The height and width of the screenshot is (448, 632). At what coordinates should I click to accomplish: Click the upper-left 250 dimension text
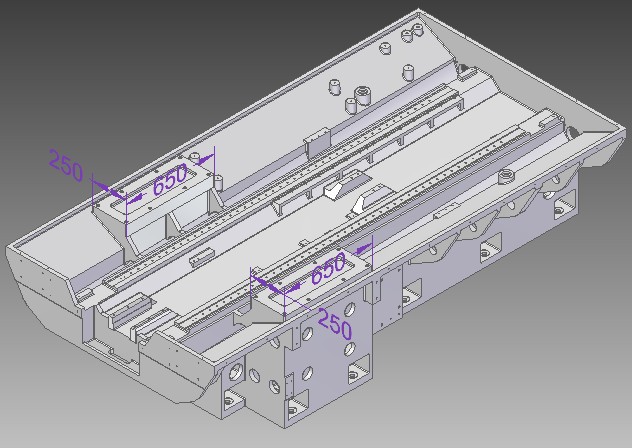click(x=65, y=166)
